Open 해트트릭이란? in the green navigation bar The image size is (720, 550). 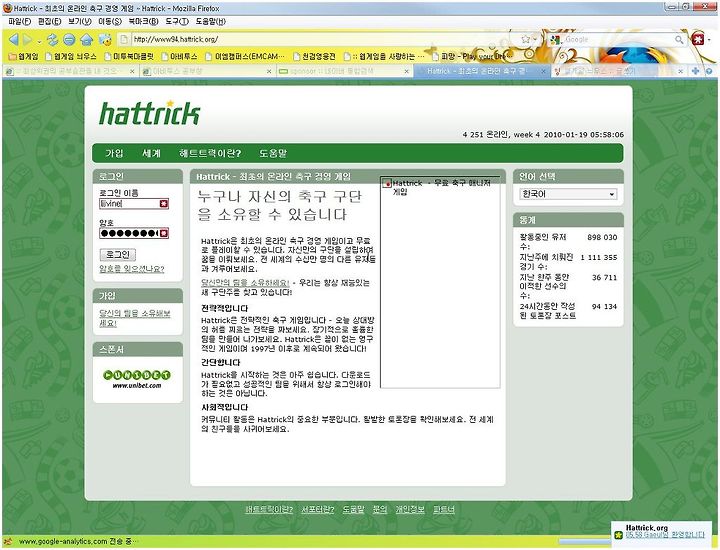[210, 153]
